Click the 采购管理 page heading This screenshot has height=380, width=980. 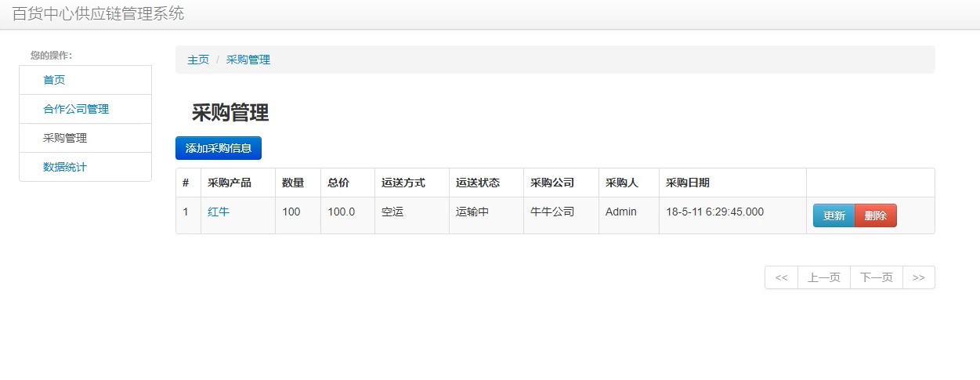coord(230,113)
